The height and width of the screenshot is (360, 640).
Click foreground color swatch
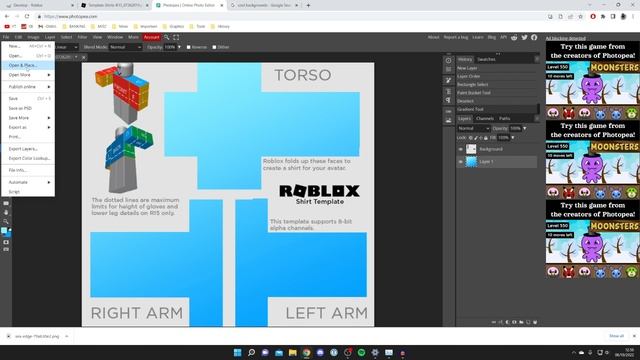coord(4,231)
